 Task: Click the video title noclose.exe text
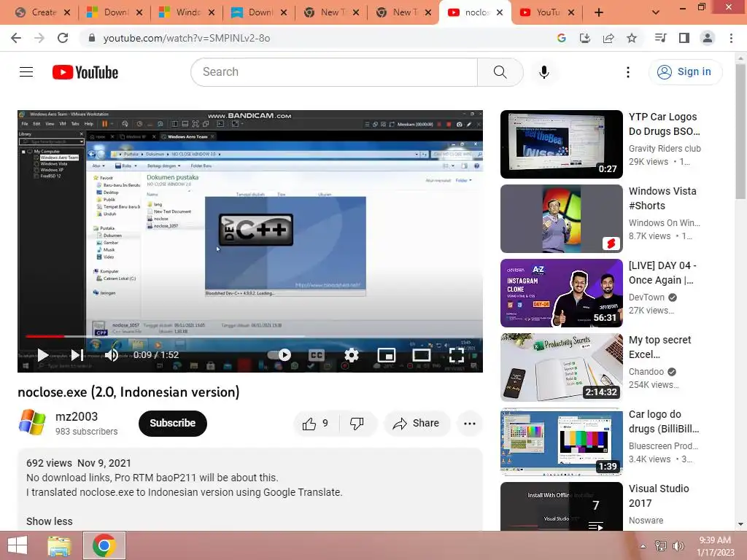tap(128, 392)
